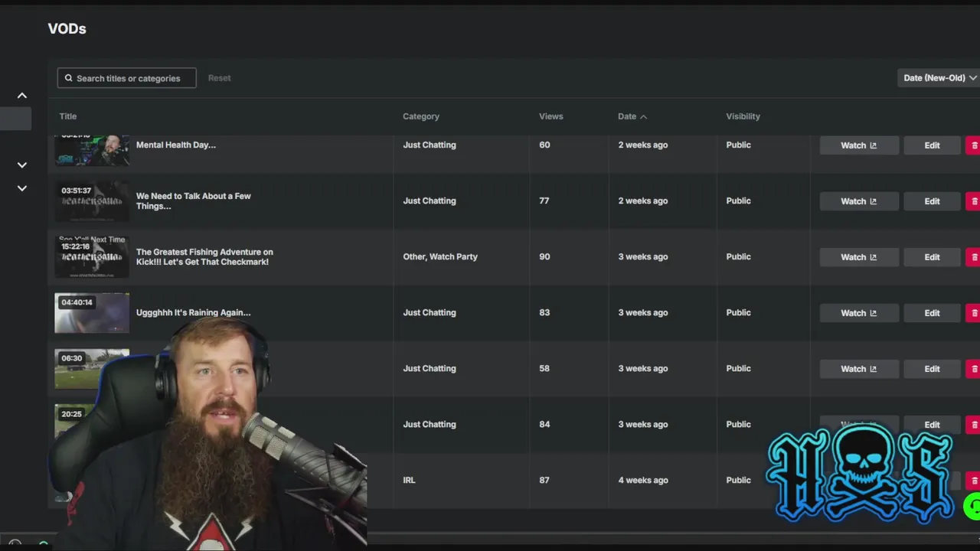The image size is (980, 551).
Task: Delete the Mental Health Day VOD
Action: 973,145
